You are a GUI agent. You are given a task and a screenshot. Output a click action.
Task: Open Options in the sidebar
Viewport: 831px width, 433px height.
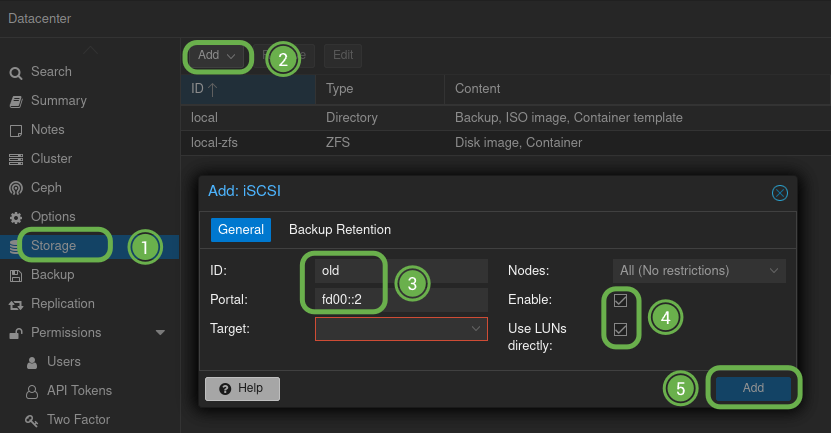[90, 217]
